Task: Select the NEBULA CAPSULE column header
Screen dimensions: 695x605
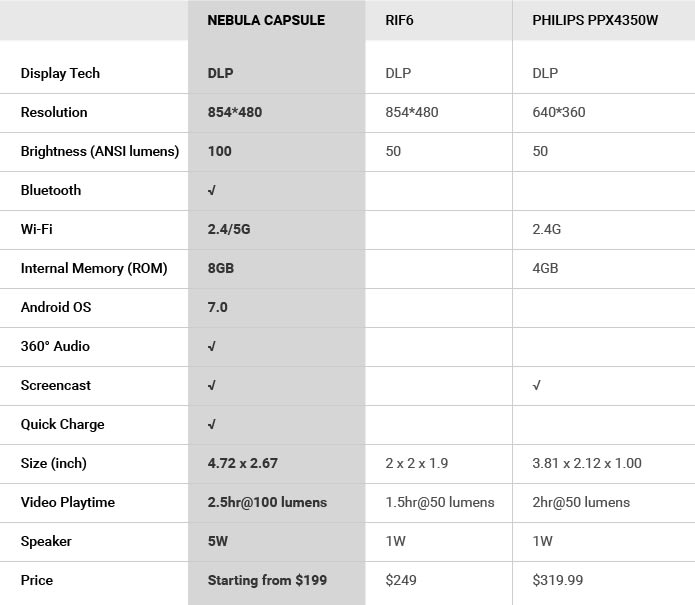Action: 266,20
